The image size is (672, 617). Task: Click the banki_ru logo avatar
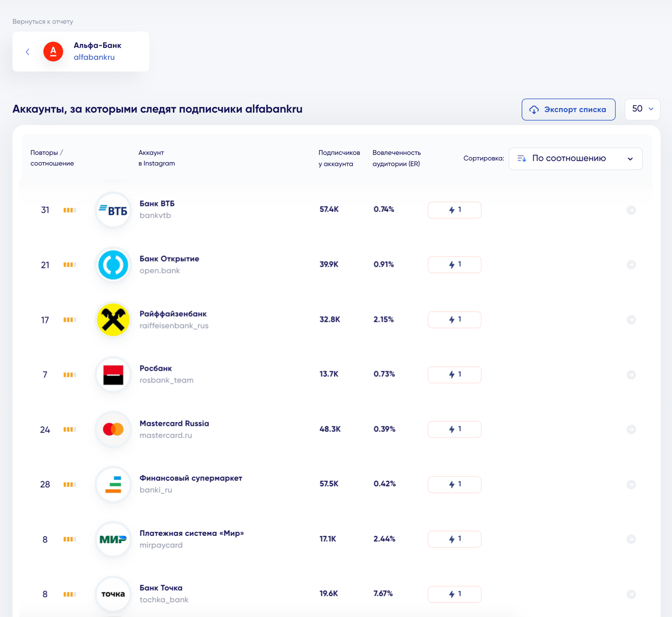[113, 484]
